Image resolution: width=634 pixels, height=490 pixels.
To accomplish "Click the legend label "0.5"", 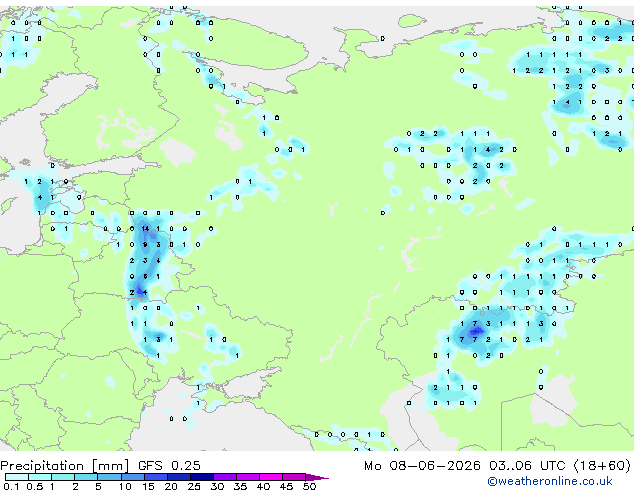I will [x=34, y=486].
